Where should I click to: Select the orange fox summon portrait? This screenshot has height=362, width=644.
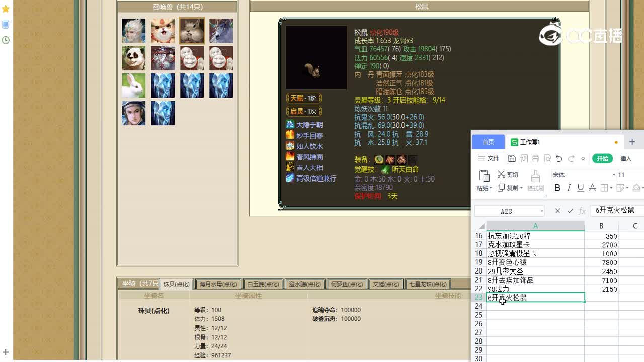click(x=163, y=31)
